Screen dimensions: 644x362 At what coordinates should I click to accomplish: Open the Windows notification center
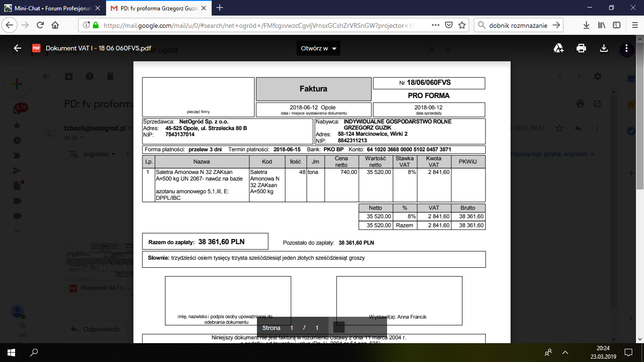(x=628, y=352)
